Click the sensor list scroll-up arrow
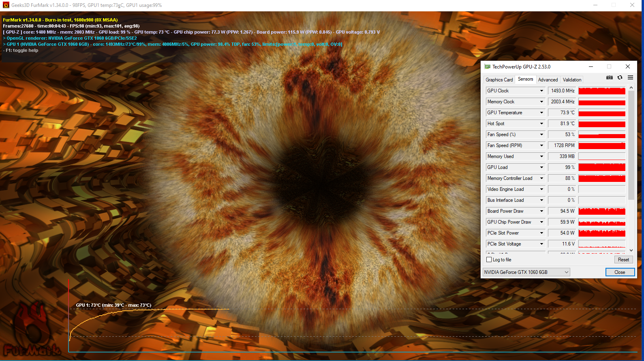This screenshot has height=361, width=644. (x=631, y=88)
